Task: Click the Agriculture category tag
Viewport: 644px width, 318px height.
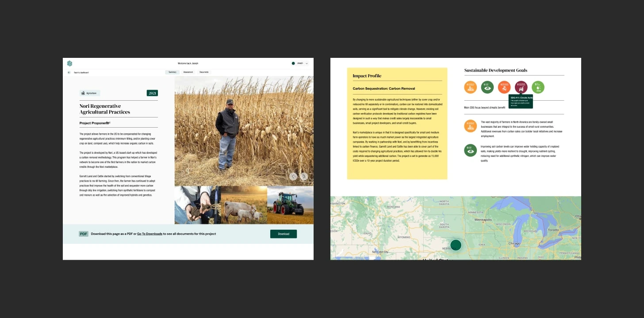Action: (90, 93)
